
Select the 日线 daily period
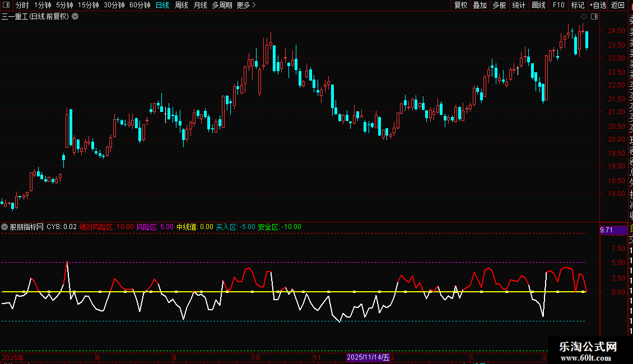(162, 5)
